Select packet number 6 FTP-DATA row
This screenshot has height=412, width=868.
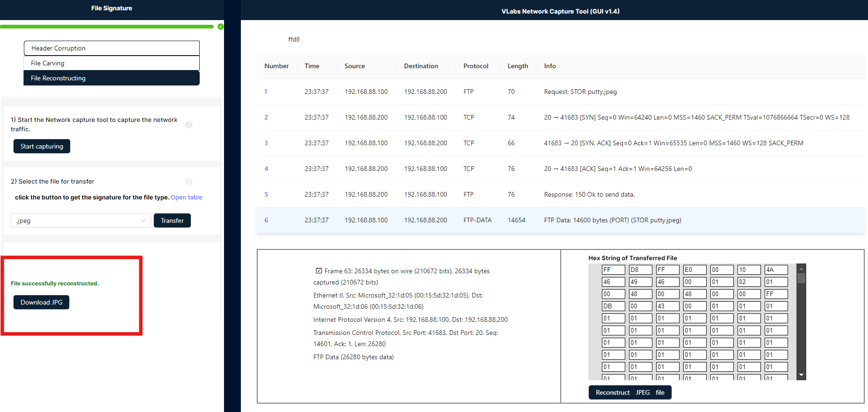tap(477, 220)
